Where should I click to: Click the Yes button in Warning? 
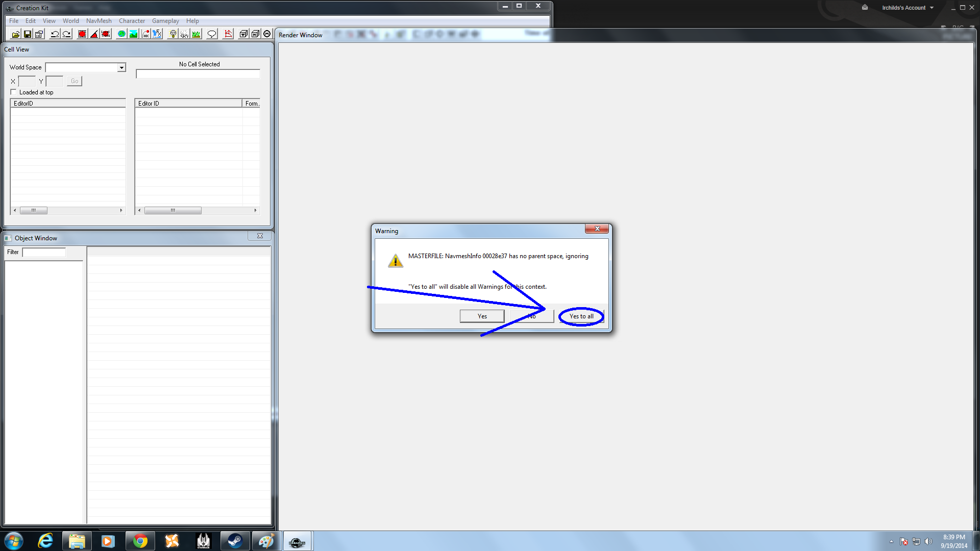482,316
